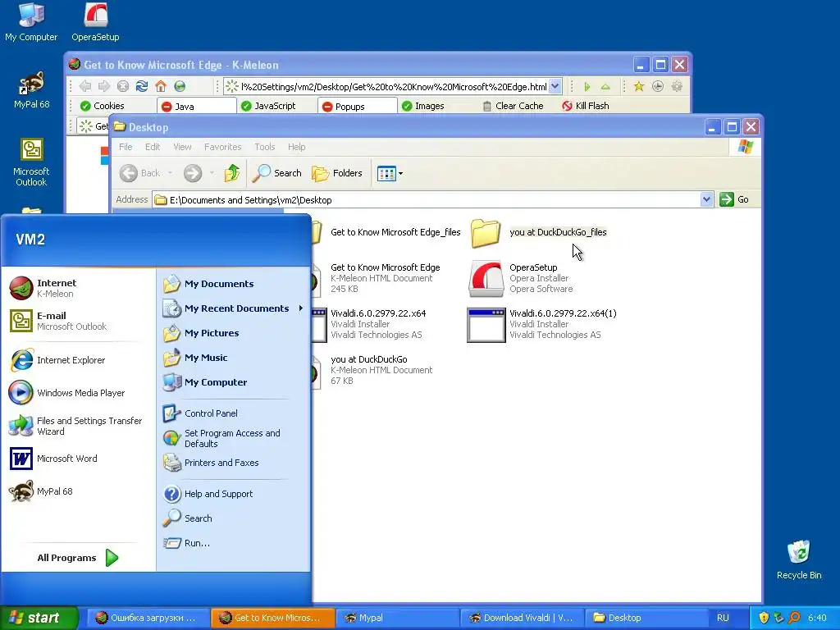Switch to Download Vivaldi taskbar button

521,618
